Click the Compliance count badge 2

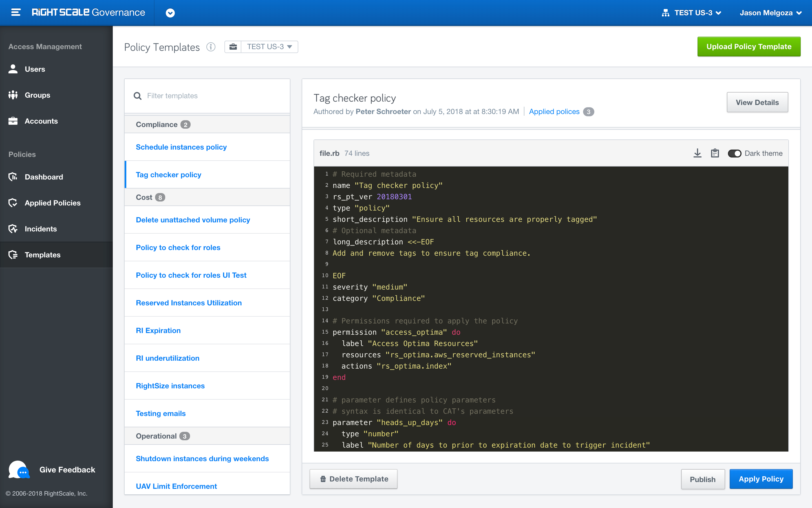[185, 125]
